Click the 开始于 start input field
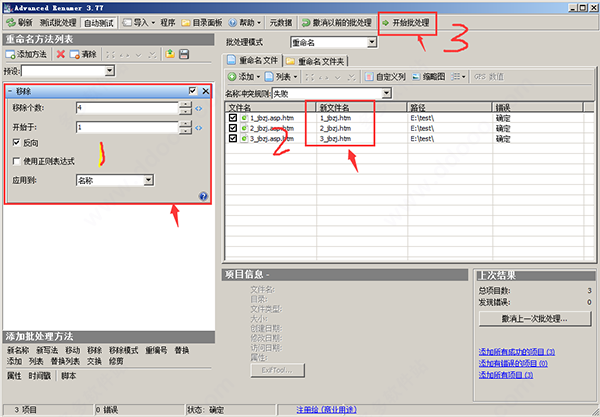600x417 pixels. tap(127, 127)
